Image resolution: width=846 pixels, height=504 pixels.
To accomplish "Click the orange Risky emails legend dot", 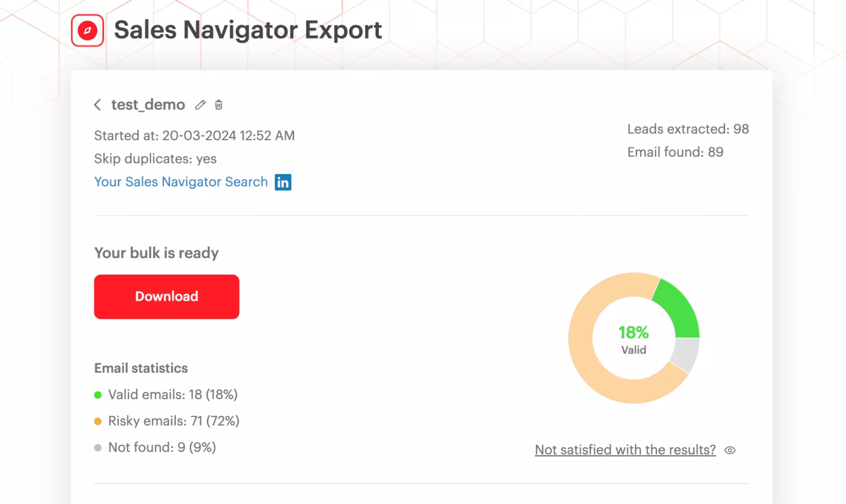I will pyautogui.click(x=98, y=420).
